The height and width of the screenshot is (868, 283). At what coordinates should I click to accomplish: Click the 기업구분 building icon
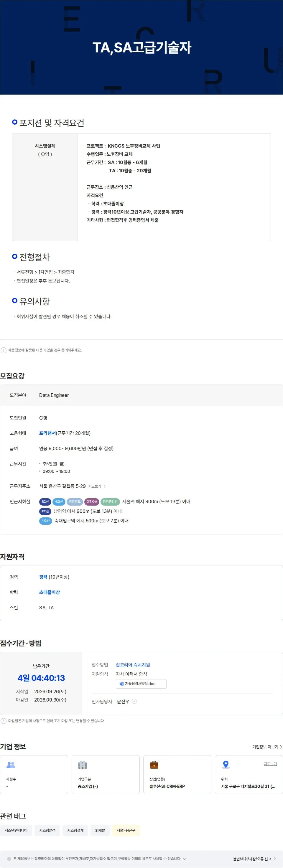(83, 765)
